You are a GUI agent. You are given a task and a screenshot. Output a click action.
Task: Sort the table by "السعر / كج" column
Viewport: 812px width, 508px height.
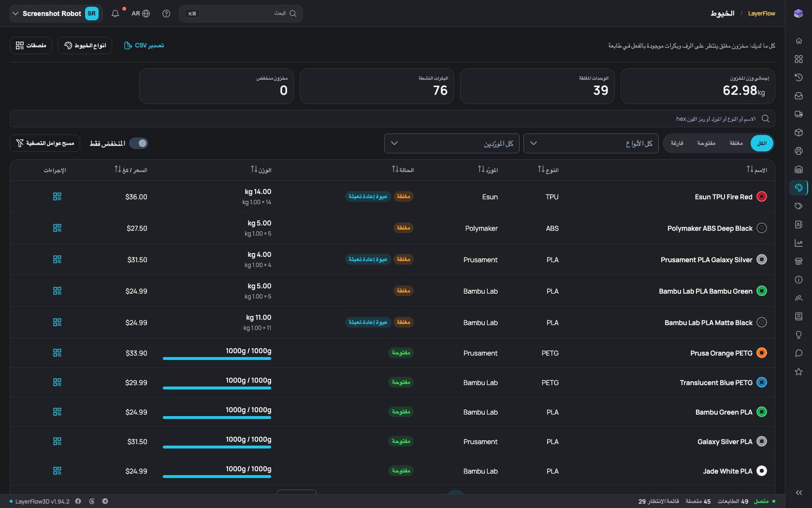tap(131, 170)
